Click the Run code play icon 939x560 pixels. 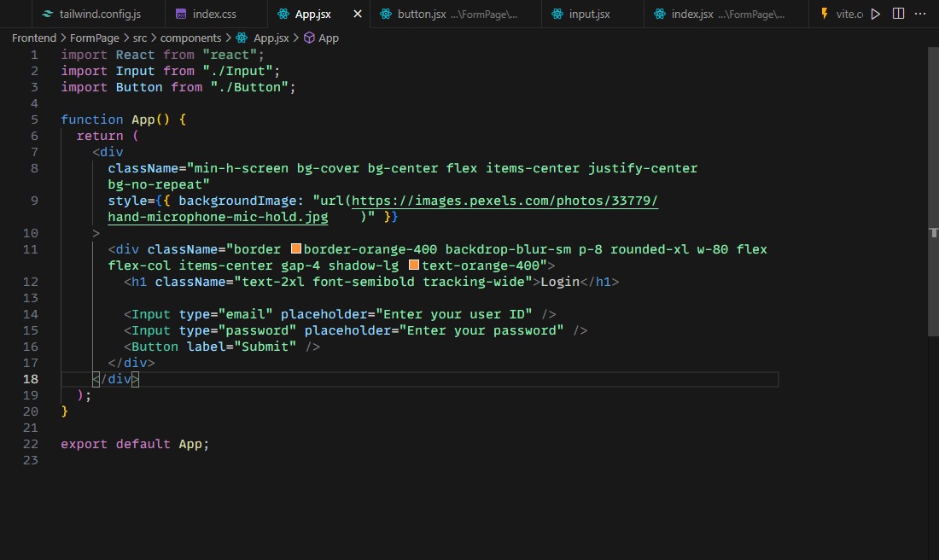[x=876, y=14]
